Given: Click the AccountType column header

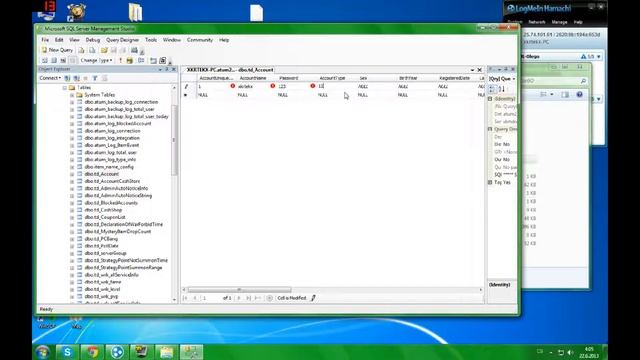Looking at the screenshot, I should (332, 78).
